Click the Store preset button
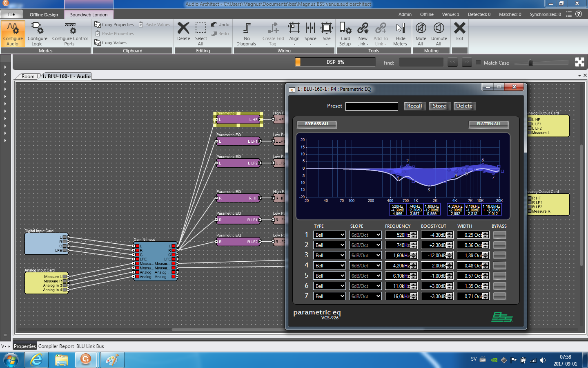 pyautogui.click(x=439, y=106)
